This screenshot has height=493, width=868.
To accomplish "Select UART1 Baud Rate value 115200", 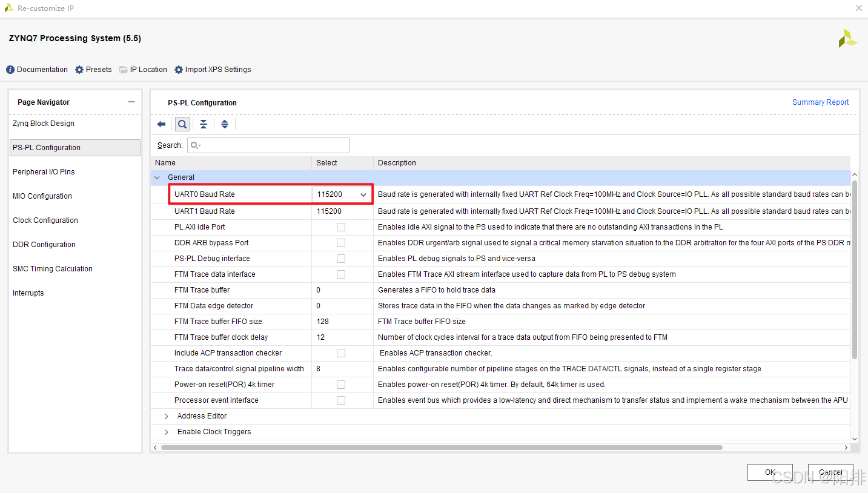I will coord(329,211).
